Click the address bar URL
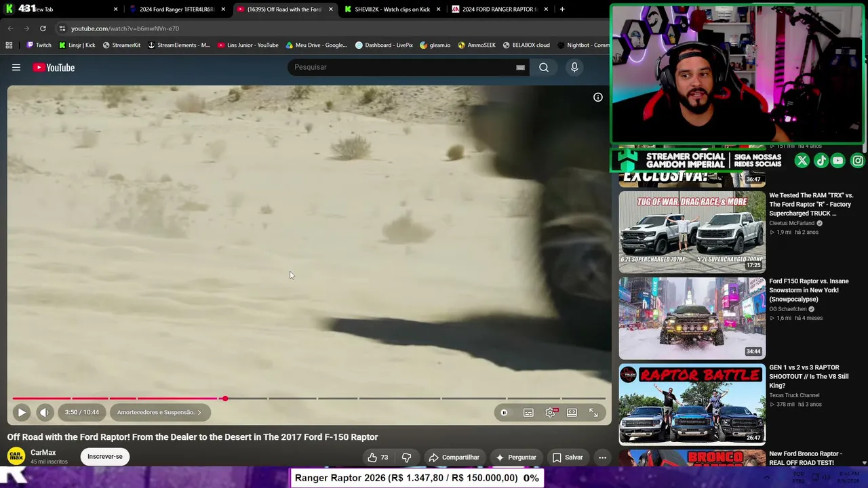Screen dimensions: 868x488 [x=125, y=28]
